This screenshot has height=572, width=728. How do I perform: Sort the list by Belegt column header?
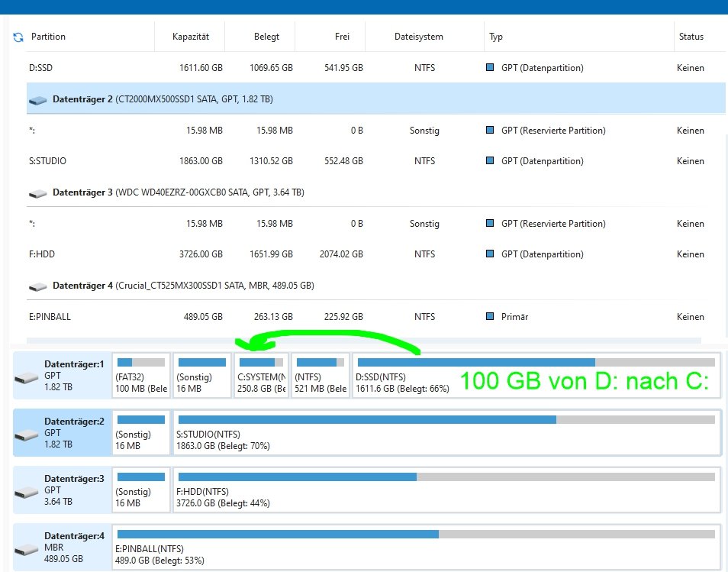pyautogui.click(x=266, y=37)
